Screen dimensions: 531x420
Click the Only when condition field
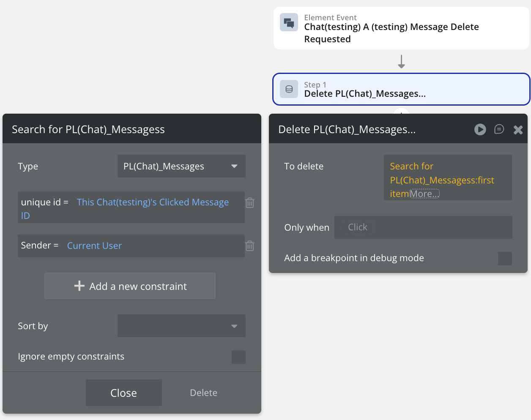tap(423, 227)
